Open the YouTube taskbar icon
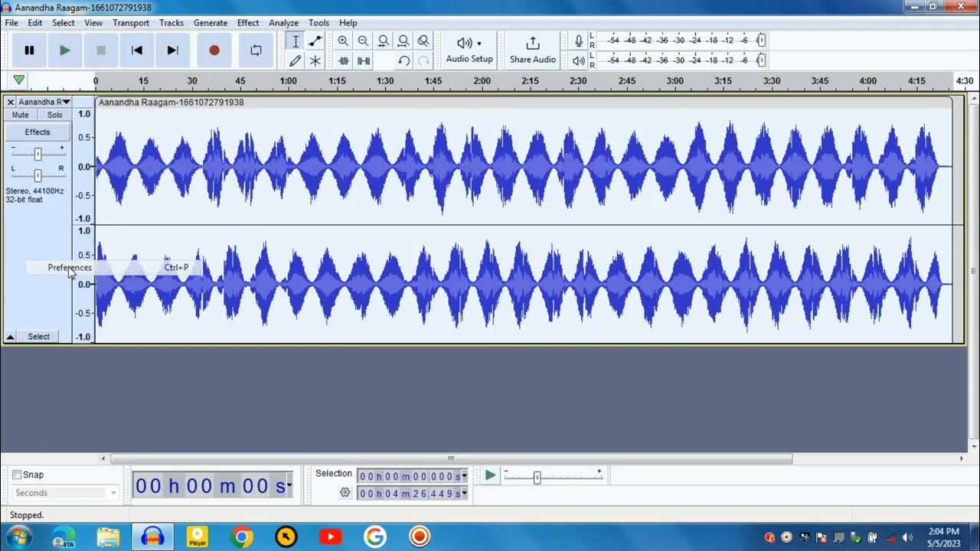This screenshot has height=551, width=980. tap(331, 537)
